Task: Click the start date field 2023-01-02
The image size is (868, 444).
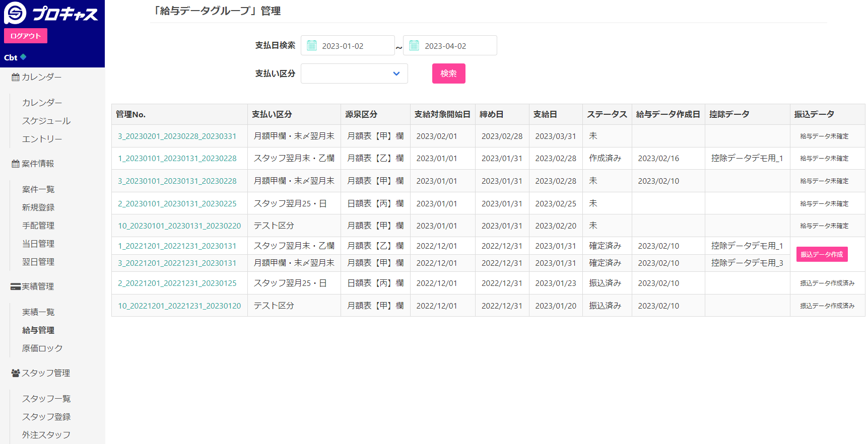Action: pos(348,45)
